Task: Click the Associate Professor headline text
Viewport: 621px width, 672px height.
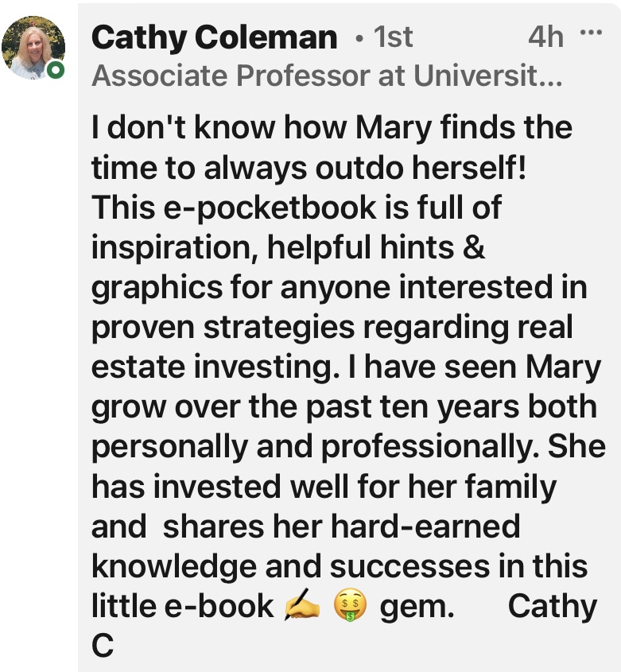Action: point(327,76)
